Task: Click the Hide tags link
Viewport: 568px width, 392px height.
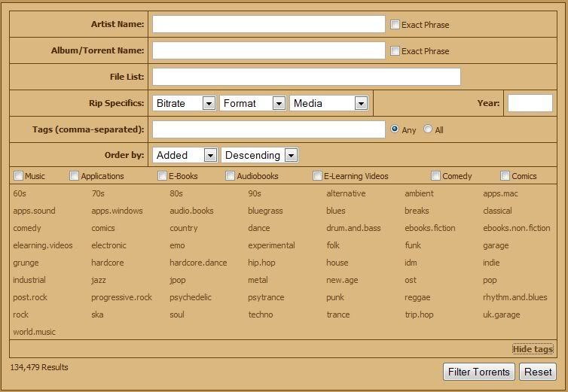Action: 533,349
